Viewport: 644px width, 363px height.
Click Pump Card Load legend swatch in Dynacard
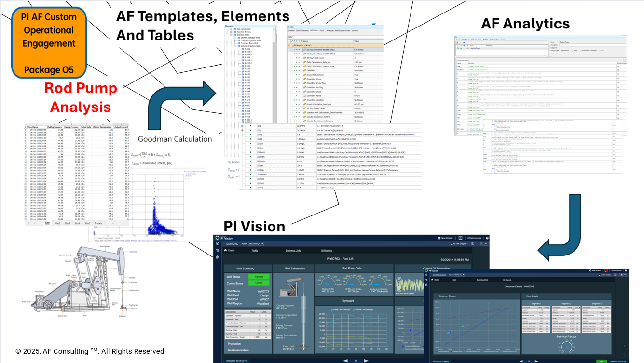pos(331,310)
